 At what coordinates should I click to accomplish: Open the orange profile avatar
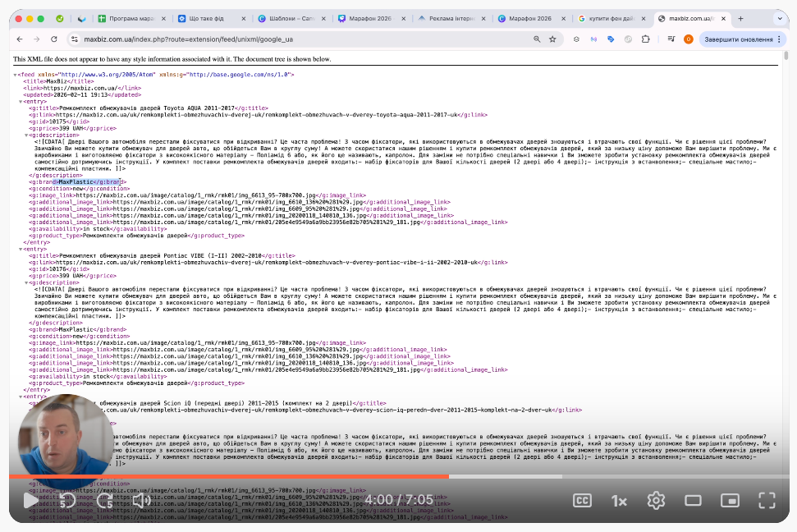click(x=688, y=39)
